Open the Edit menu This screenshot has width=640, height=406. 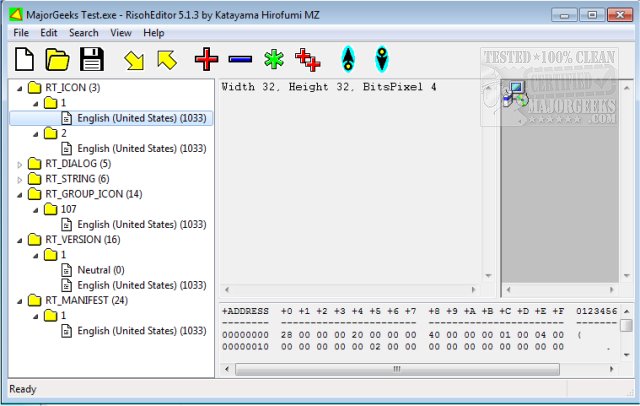pyautogui.click(x=49, y=33)
